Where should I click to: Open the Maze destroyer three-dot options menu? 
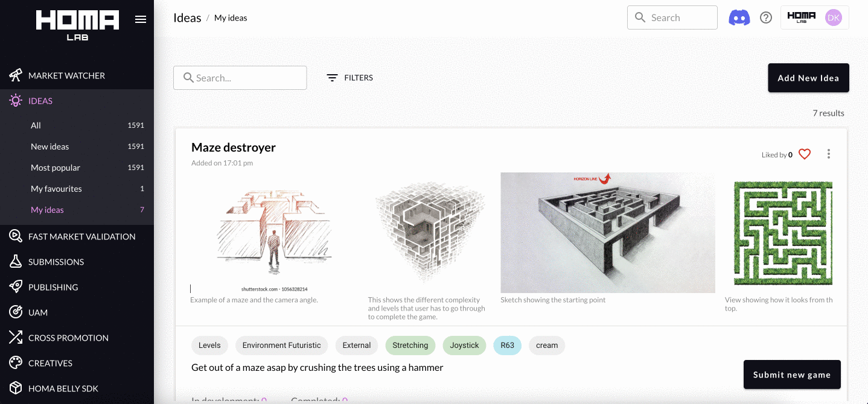point(829,154)
